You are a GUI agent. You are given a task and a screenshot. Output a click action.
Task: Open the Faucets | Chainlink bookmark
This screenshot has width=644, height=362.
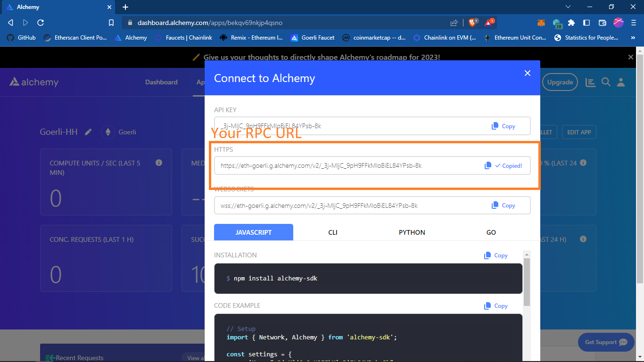pos(183,38)
